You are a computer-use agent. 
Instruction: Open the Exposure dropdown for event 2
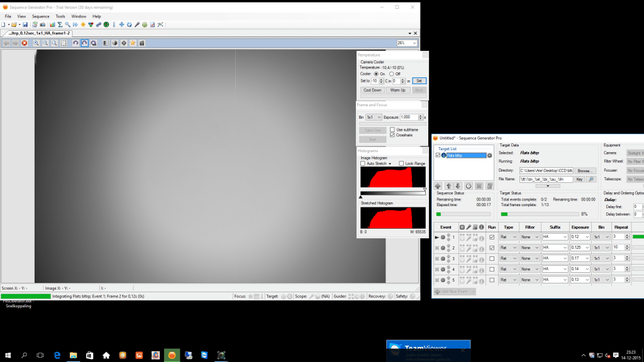coord(587,248)
